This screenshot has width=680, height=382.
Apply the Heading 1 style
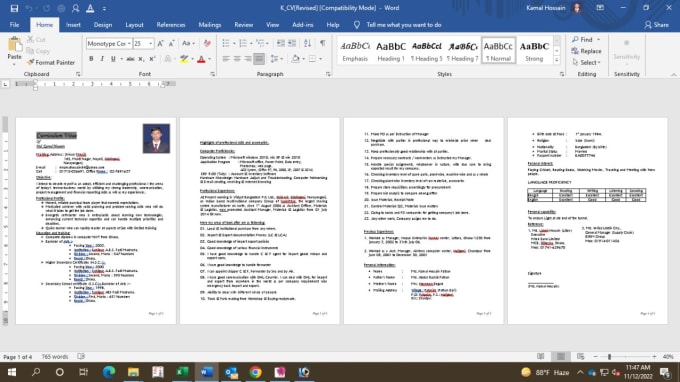pyautogui.click(x=391, y=51)
